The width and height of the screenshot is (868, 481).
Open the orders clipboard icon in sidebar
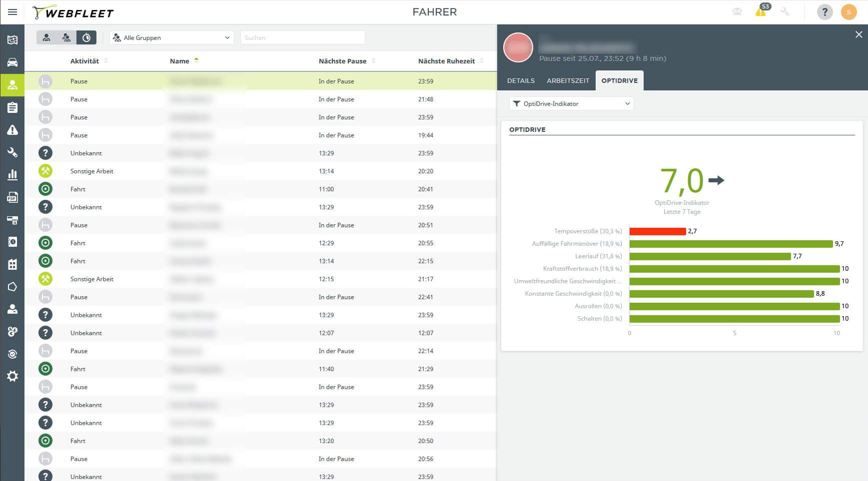[x=12, y=107]
